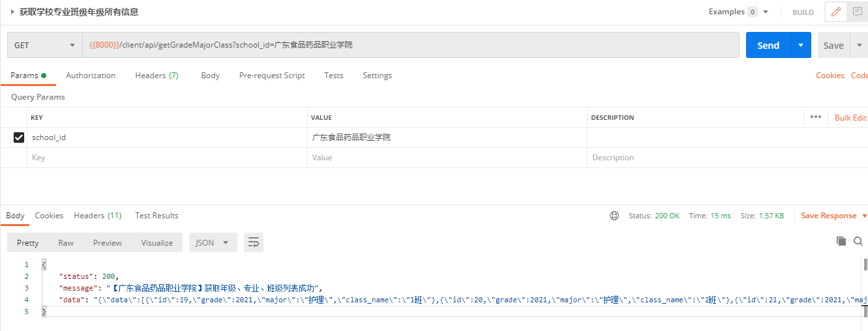
Task: Open the Send button dropdown arrow
Action: [x=801, y=46]
